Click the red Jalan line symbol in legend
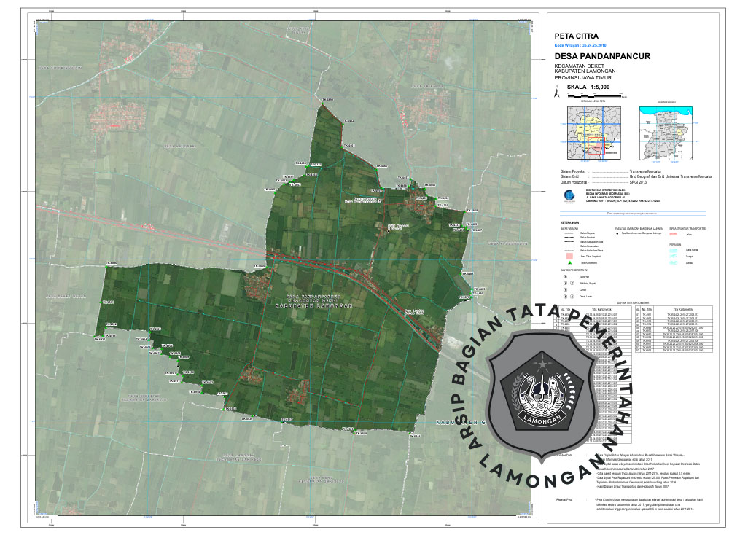Viewport: 756px width, 535px height. [673, 234]
